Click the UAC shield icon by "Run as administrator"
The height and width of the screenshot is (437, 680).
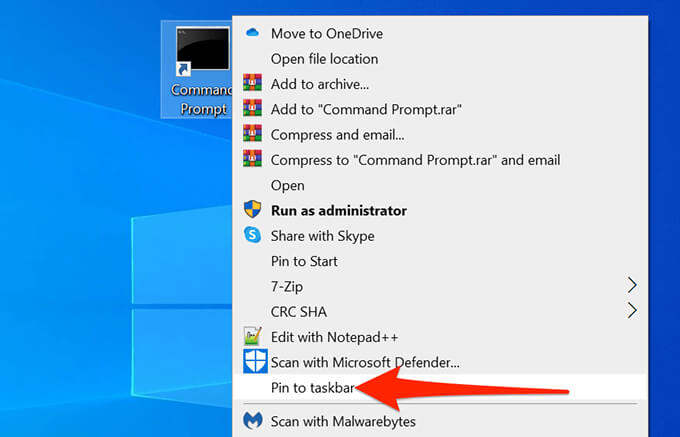252,209
